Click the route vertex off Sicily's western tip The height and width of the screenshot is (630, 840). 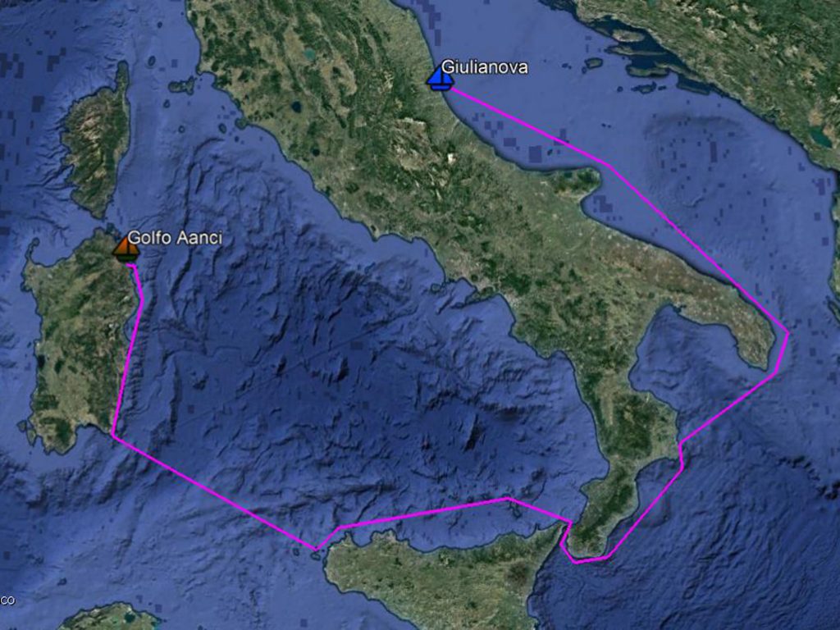click(x=316, y=549)
